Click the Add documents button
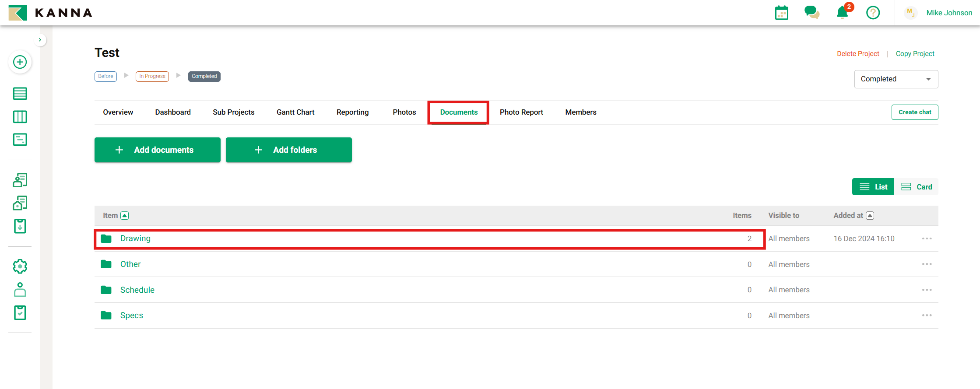Viewport: 980px width, 389px height. point(157,150)
